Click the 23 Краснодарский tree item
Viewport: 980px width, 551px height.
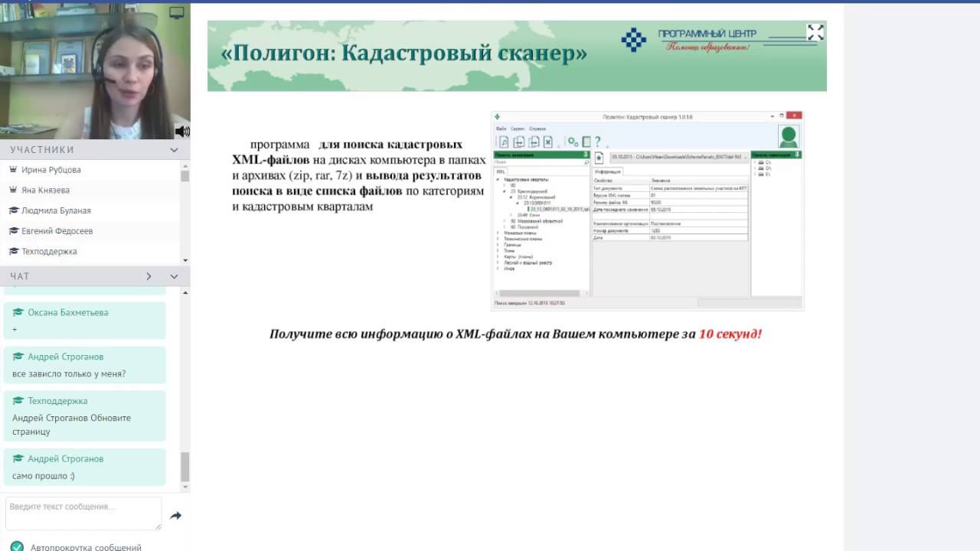click(529, 191)
